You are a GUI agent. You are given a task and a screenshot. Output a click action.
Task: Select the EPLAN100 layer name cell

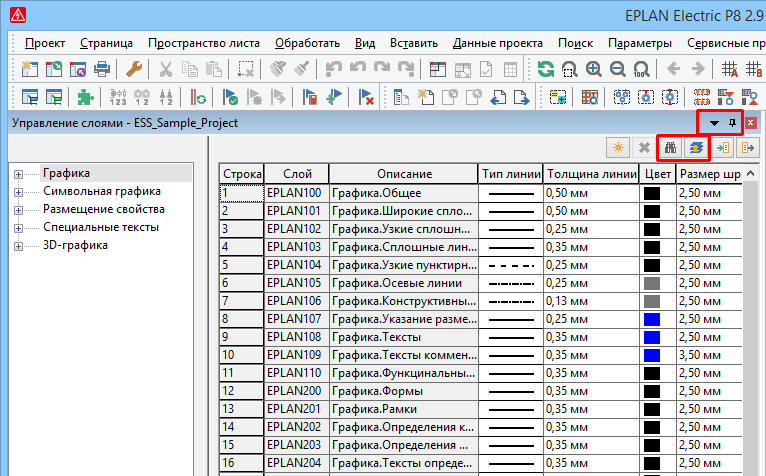pyautogui.click(x=295, y=193)
